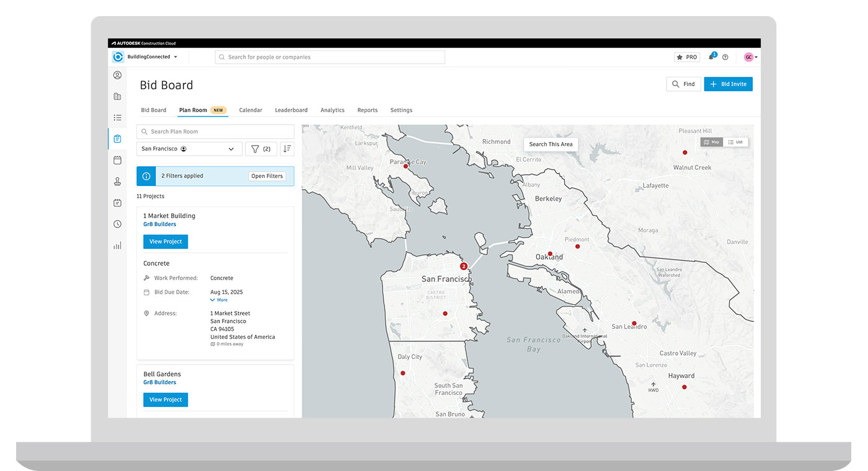Open the filter (2) button
This screenshot has height=471, width=868.
[261, 149]
